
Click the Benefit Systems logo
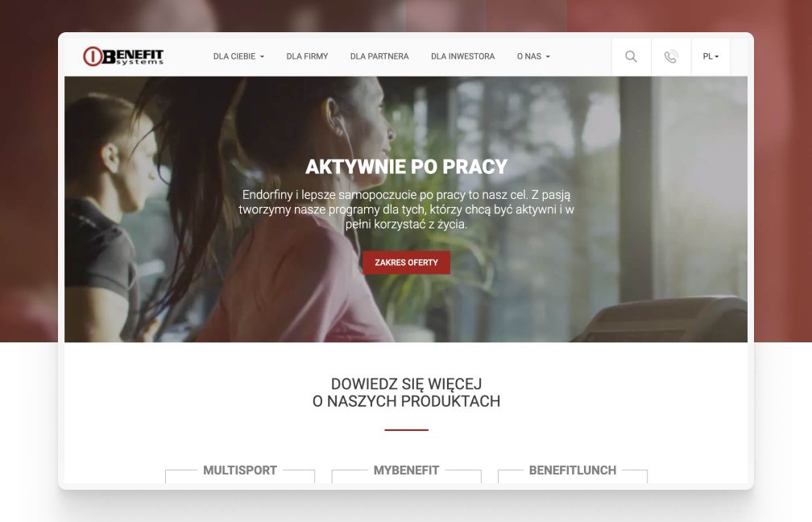123,56
